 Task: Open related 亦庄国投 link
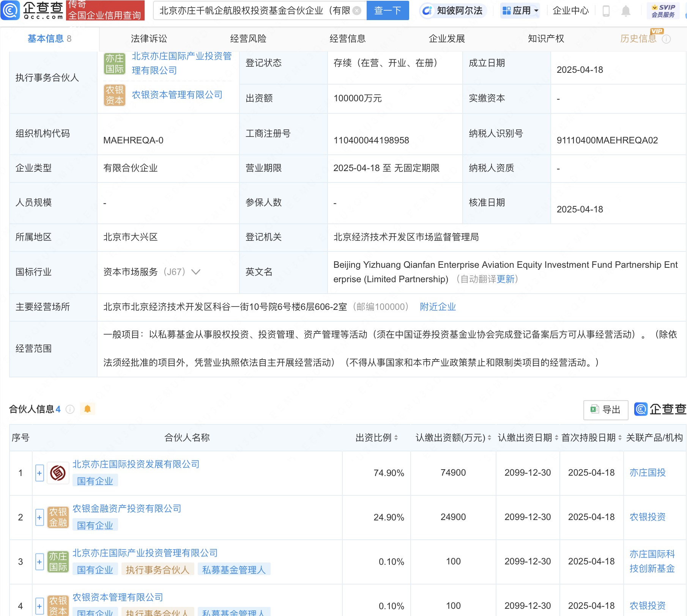tap(648, 473)
